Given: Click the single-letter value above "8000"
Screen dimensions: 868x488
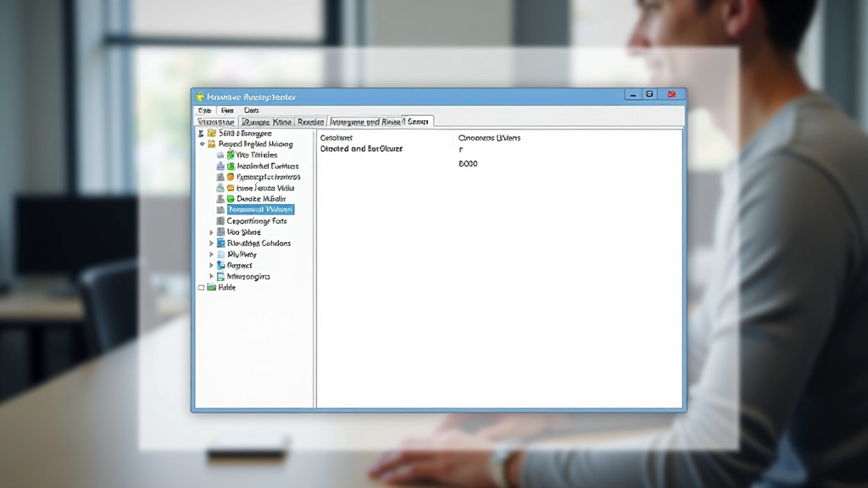Looking at the screenshot, I should 460,149.
